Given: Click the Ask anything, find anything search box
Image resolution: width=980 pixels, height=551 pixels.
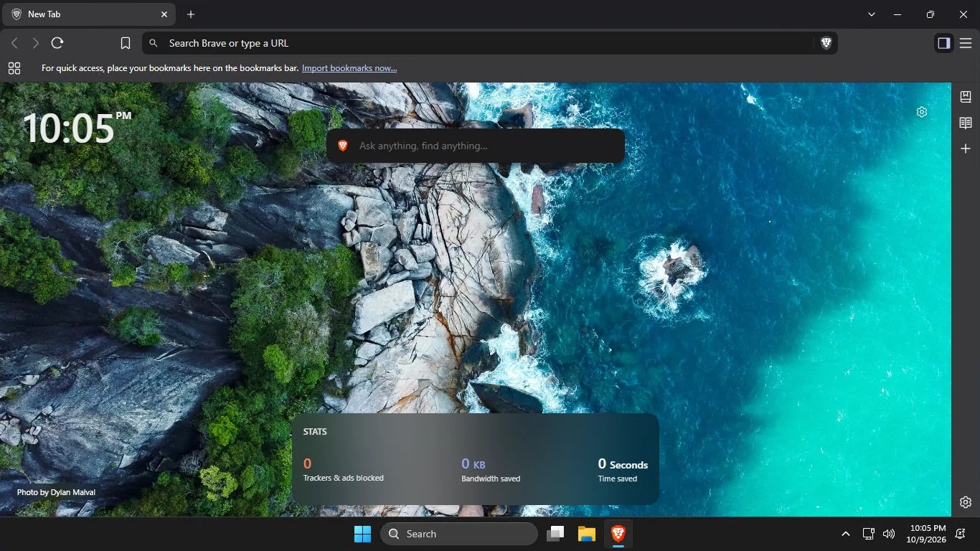Looking at the screenshot, I should [x=476, y=146].
